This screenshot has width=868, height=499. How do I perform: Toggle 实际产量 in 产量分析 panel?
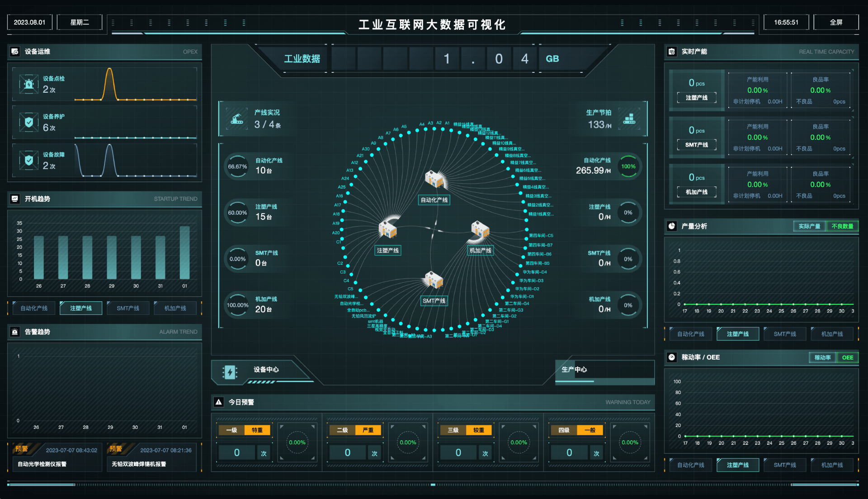click(809, 226)
